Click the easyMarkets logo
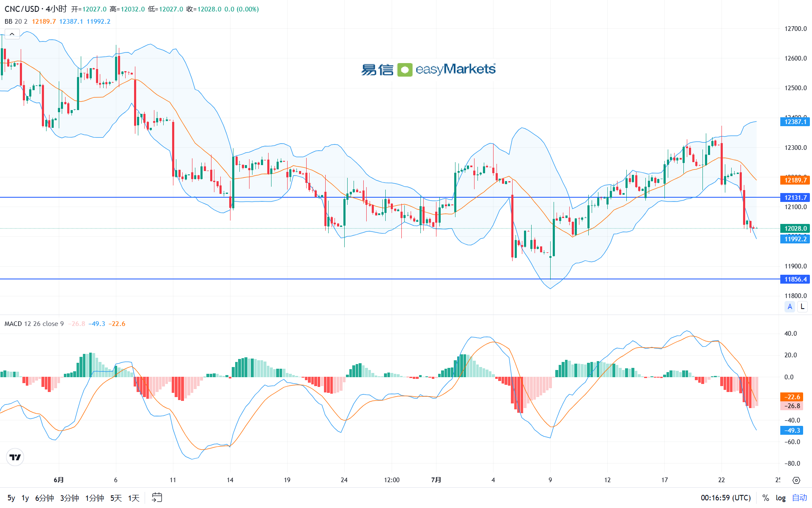The image size is (812, 508). (428, 69)
